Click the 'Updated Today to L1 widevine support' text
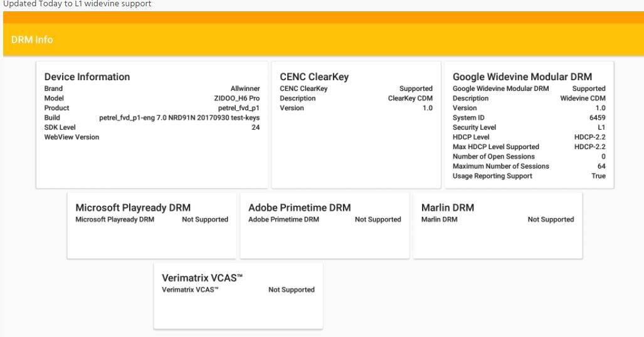The height and width of the screenshot is (337, 644). (x=77, y=4)
